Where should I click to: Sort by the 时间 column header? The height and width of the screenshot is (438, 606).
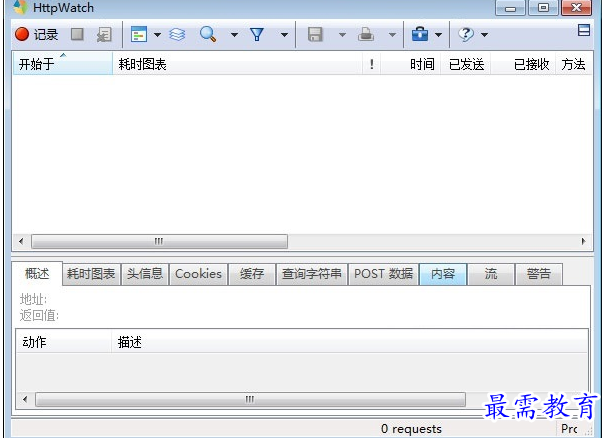[410, 63]
